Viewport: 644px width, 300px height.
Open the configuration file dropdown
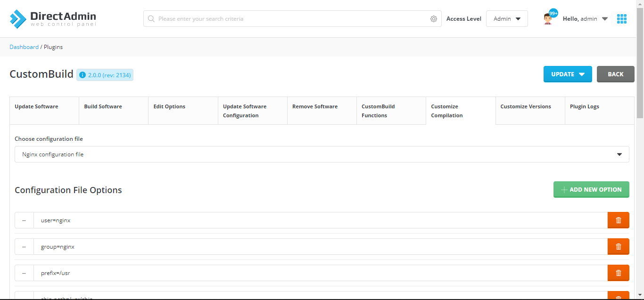pos(322,154)
